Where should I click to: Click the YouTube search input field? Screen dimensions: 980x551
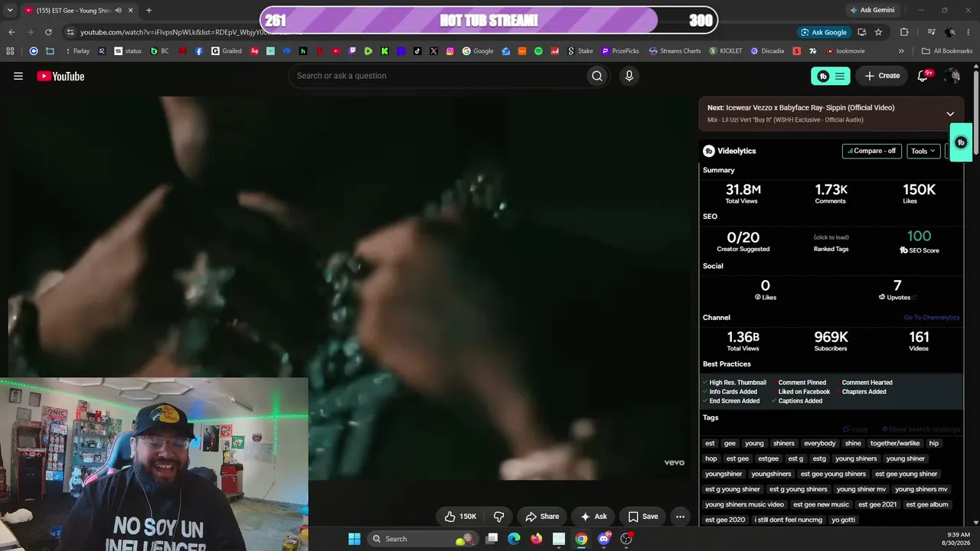[436, 76]
